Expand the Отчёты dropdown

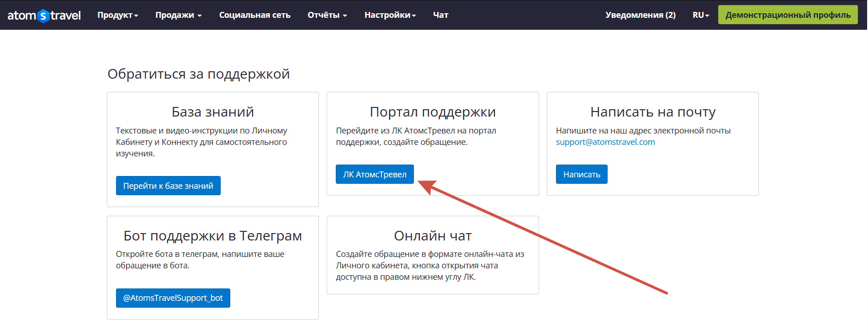tap(327, 15)
